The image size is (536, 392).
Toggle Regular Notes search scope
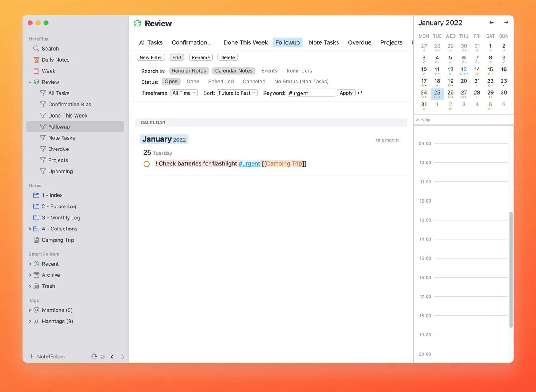point(189,71)
